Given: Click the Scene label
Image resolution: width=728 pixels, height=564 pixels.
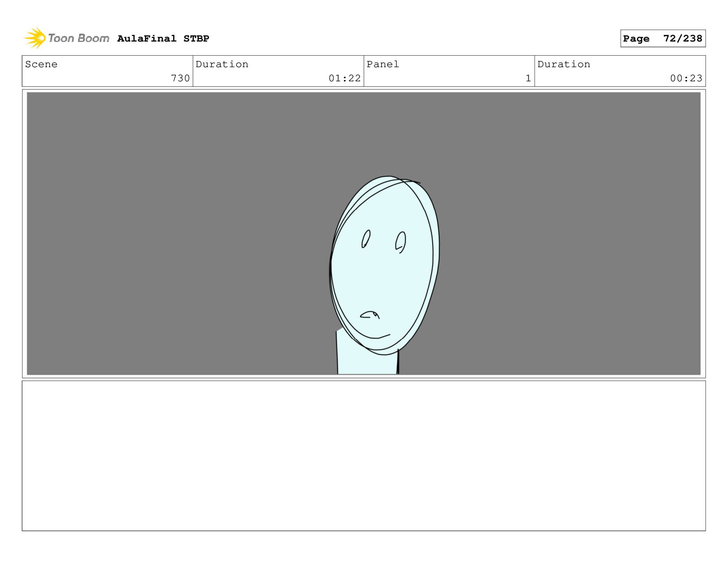Looking at the screenshot, I should click(x=41, y=64).
